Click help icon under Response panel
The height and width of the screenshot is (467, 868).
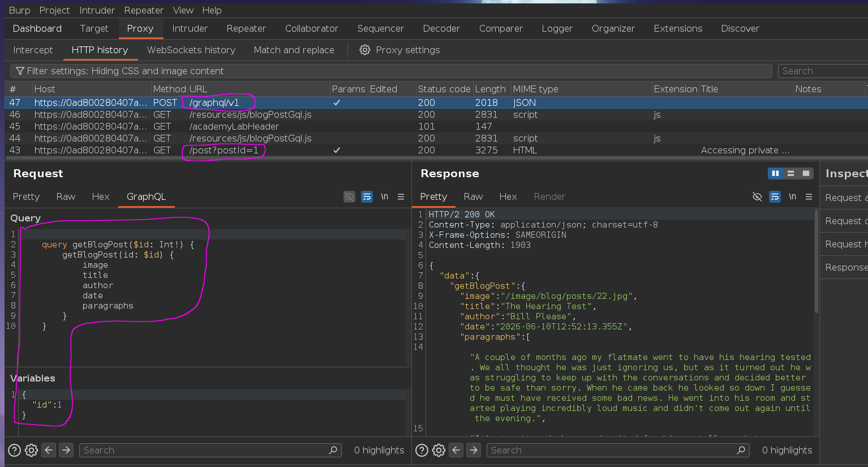(422, 450)
